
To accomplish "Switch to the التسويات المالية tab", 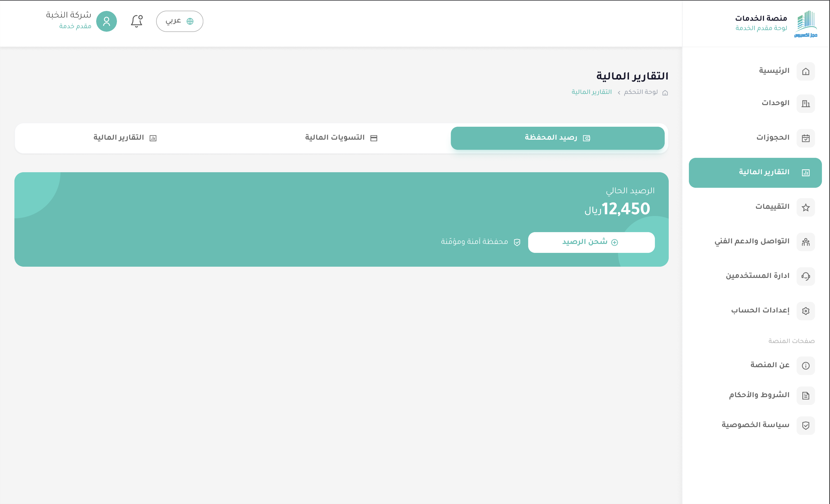I will click(341, 138).
